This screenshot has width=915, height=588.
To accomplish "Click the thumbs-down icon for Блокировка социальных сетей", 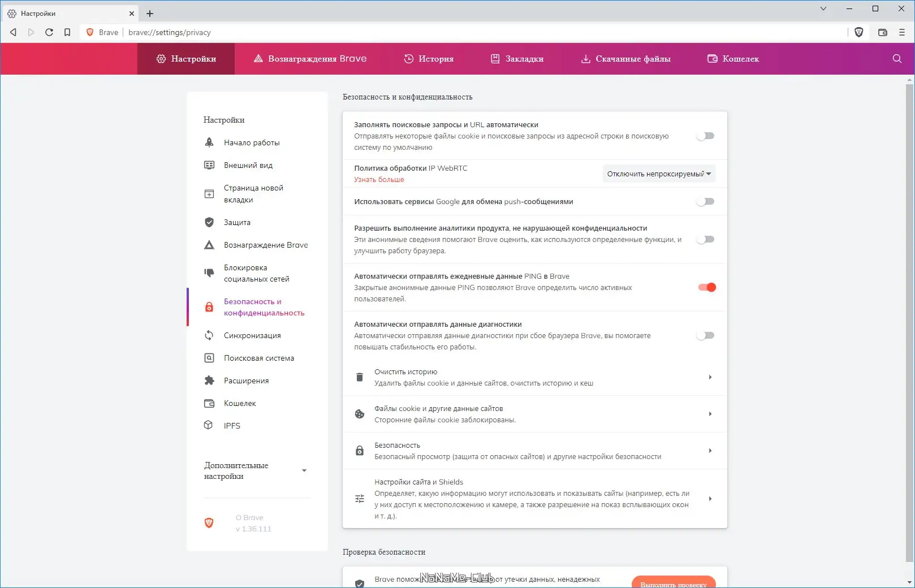I will [x=209, y=273].
